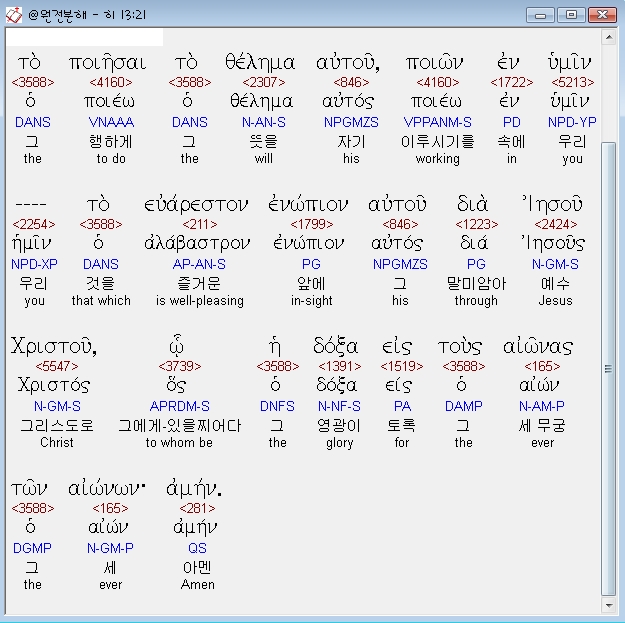Open Strong's number <1722>
The width and height of the screenshot is (625, 623).
pyautogui.click(x=512, y=82)
